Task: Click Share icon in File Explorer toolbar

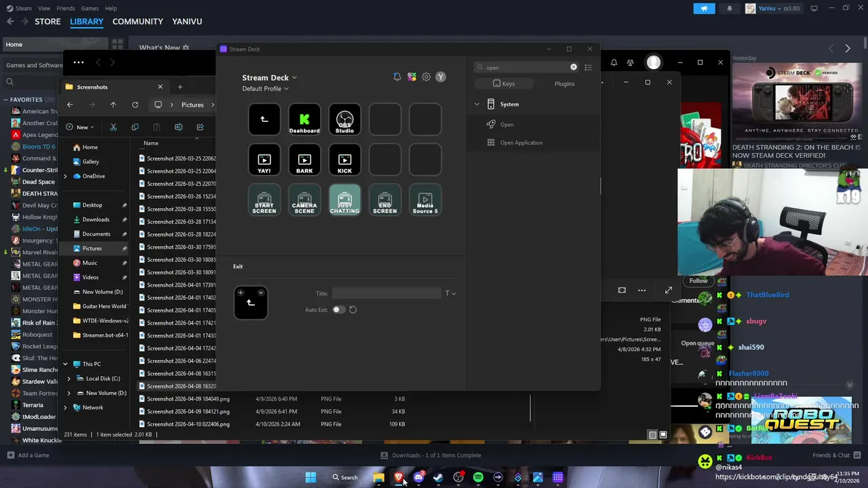Action: coord(200,127)
